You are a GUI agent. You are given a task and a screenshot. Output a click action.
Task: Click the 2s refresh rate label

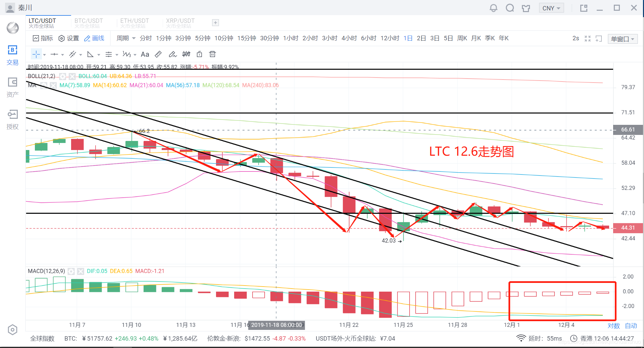pyautogui.click(x=576, y=38)
